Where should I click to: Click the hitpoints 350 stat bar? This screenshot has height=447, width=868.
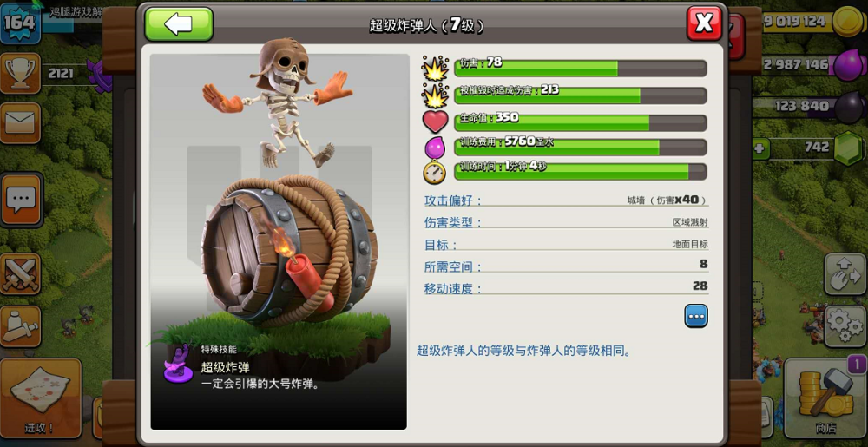pyautogui.click(x=580, y=122)
